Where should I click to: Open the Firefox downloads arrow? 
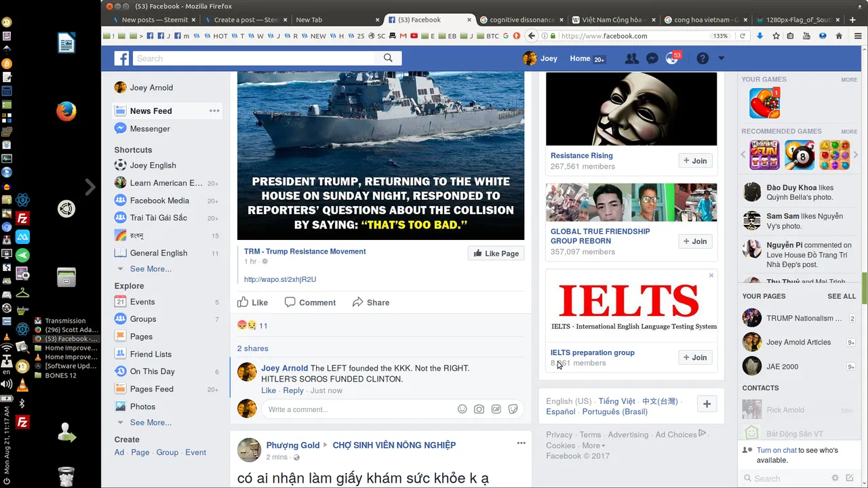click(x=759, y=36)
